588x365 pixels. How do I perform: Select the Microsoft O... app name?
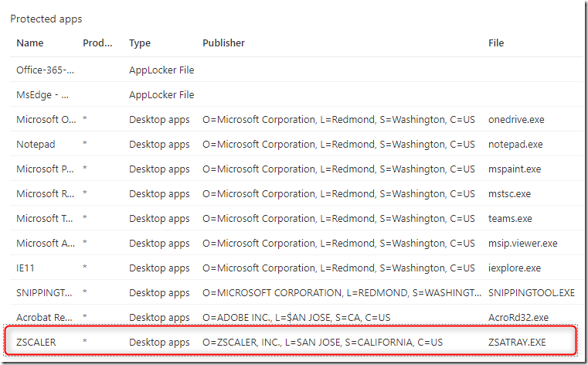pos(46,120)
